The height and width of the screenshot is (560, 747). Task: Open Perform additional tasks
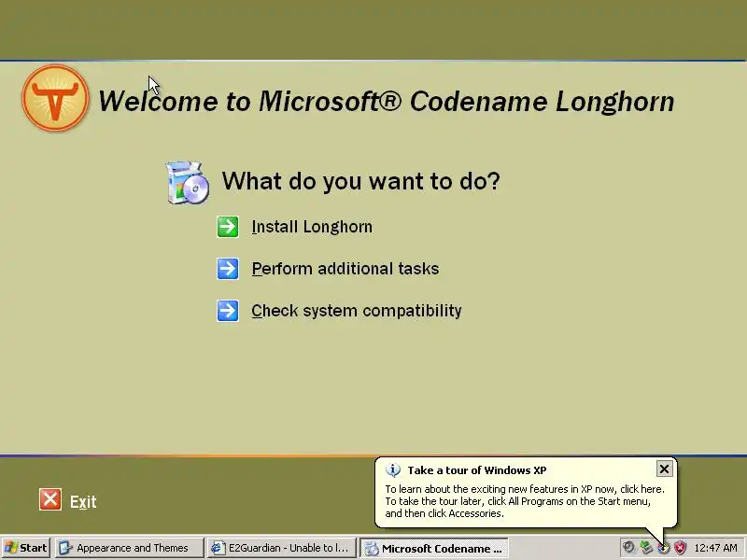pyautogui.click(x=345, y=269)
